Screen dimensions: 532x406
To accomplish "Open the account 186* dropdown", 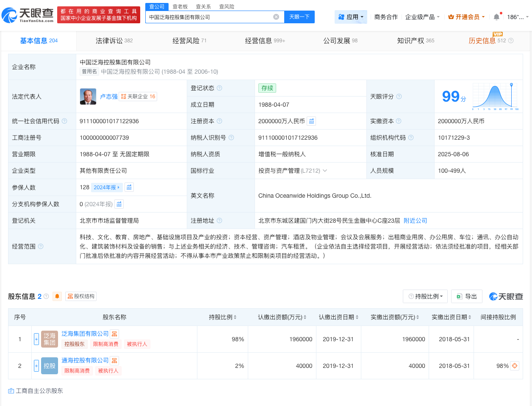I will [x=518, y=17].
